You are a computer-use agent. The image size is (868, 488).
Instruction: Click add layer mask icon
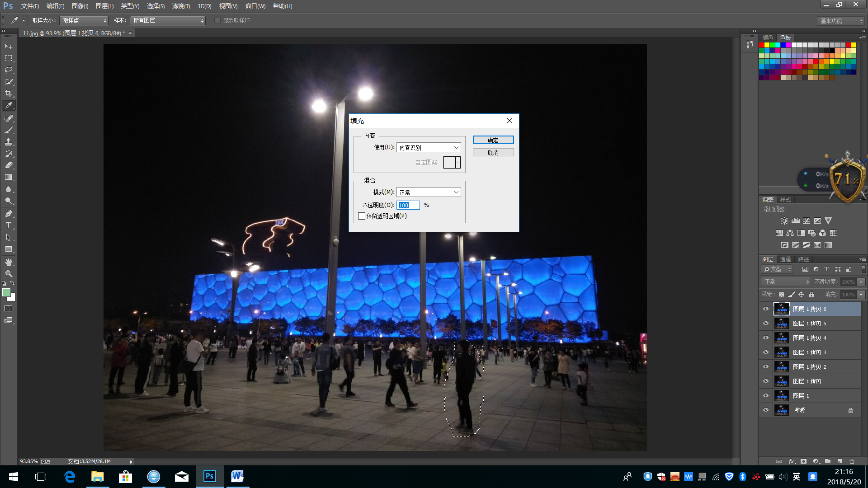(803, 461)
